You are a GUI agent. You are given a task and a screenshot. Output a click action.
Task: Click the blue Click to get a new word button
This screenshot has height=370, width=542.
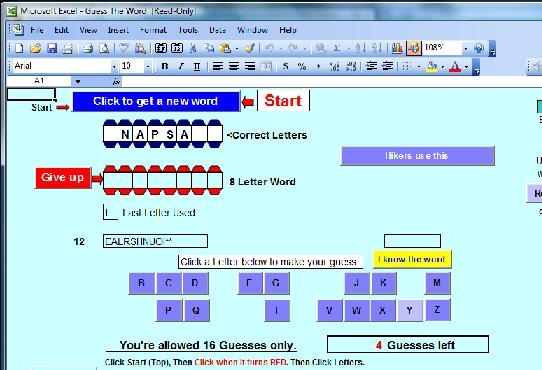(x=156, y=101)
